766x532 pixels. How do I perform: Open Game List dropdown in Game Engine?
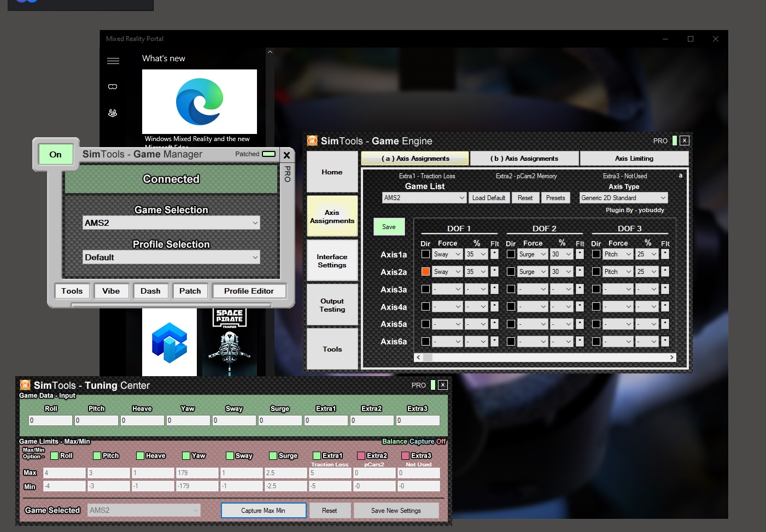pos(424,198)
